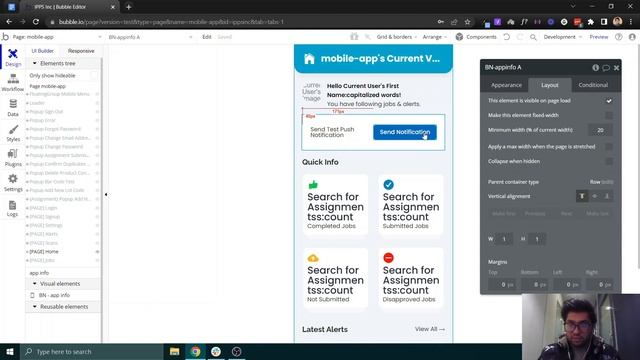The image size is (640, 360).
Task: Select the yellow cloud Not Submitted icon
Action: click(313, 258)
